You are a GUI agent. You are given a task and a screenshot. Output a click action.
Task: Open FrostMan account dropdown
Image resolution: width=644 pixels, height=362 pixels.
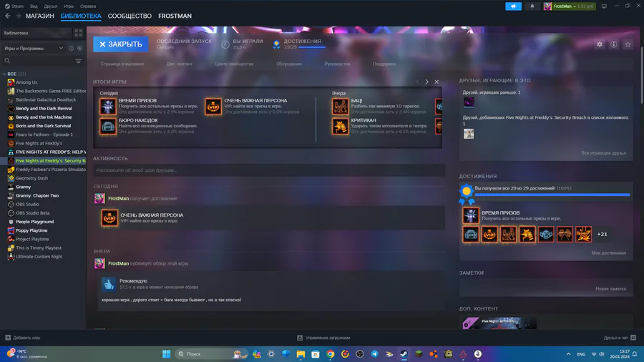(x=570, y=6)
